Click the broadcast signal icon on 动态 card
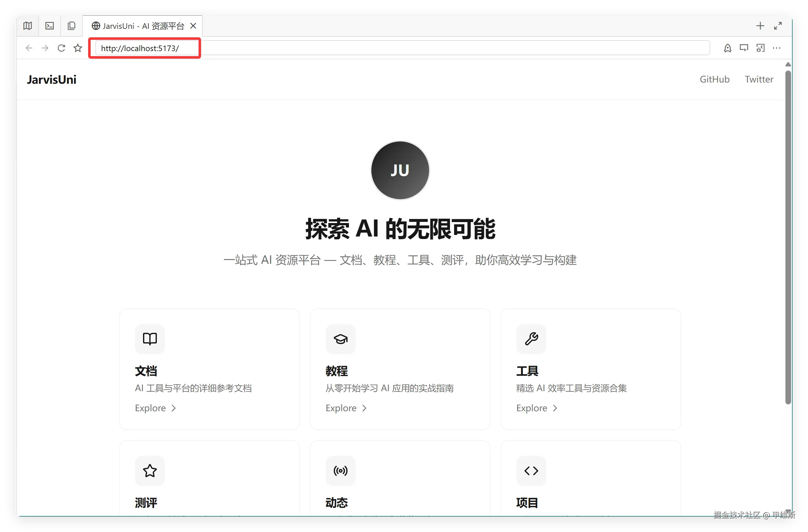 (341, 471)
